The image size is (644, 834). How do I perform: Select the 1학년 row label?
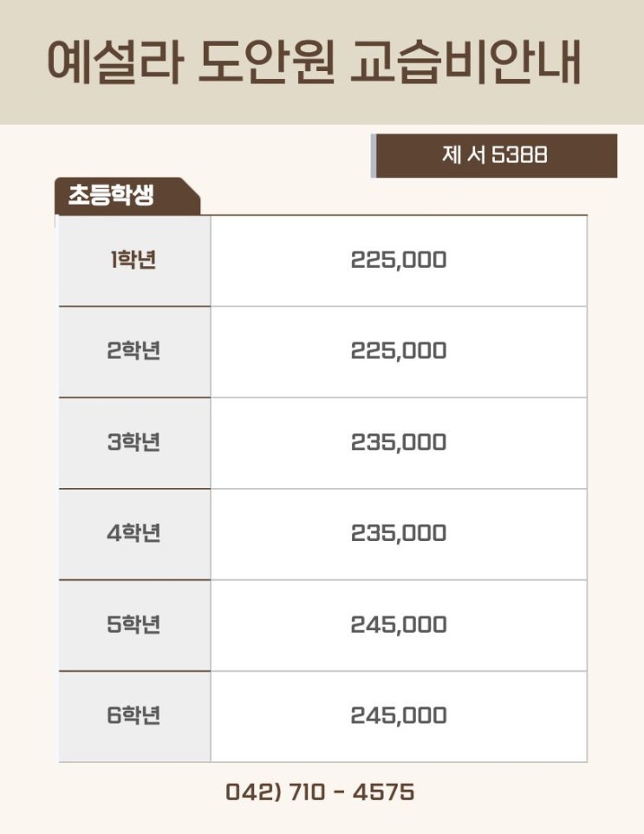pos(133,260)
